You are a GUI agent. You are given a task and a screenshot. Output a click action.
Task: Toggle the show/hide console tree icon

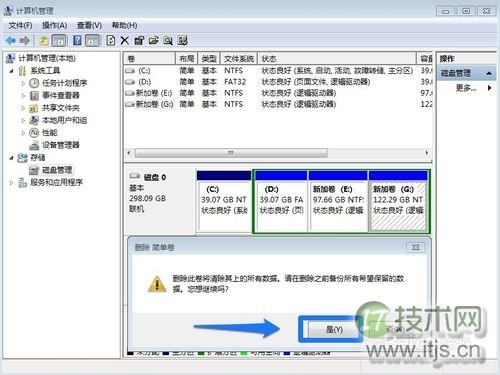59,41
